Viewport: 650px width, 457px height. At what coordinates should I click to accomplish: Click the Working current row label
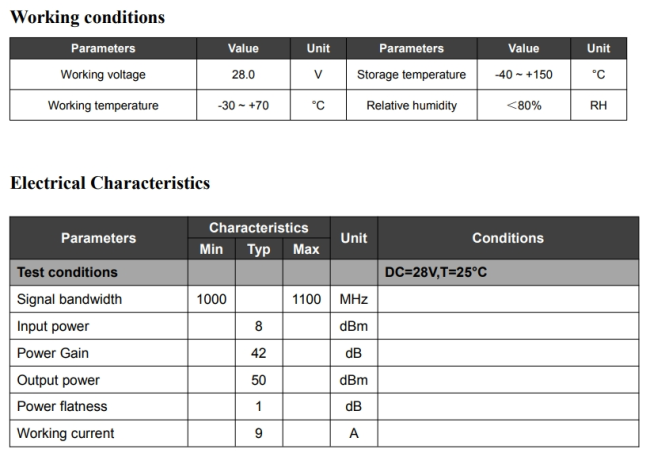(65, 433)
